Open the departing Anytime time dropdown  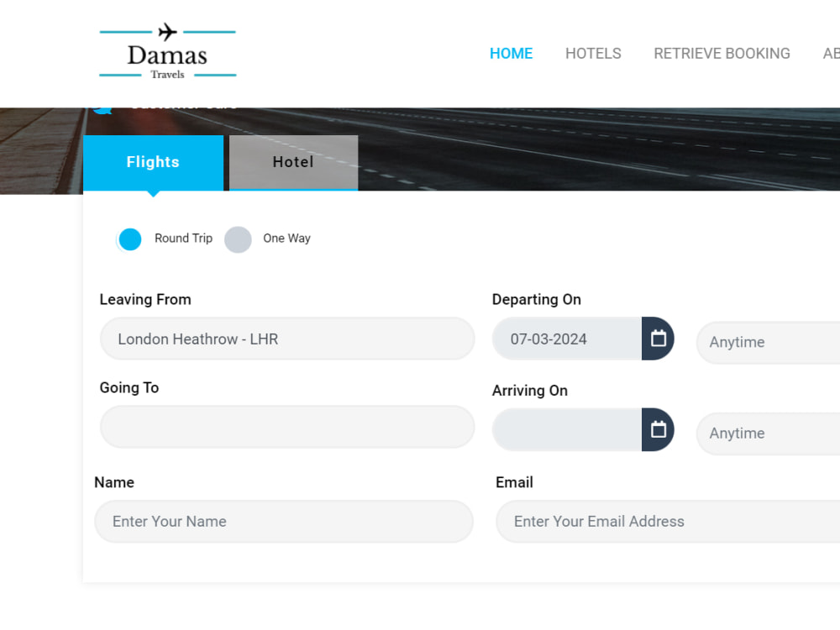[x=769, y=343]
